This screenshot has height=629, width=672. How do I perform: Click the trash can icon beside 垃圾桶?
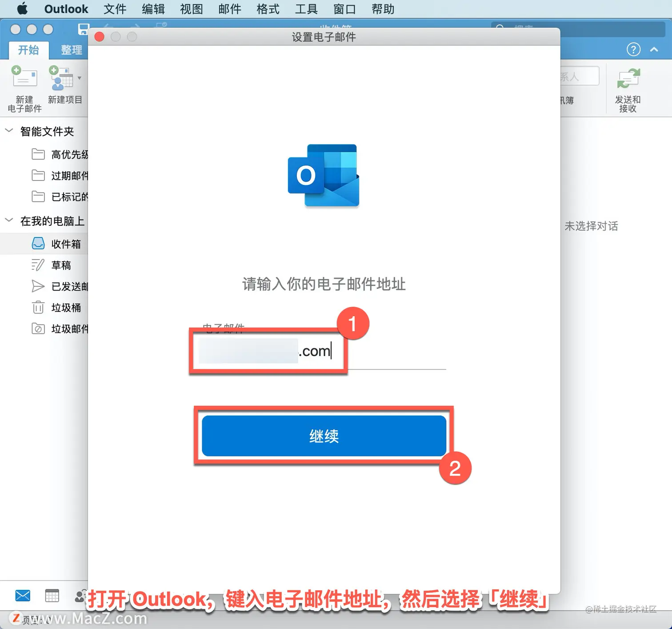pos(38,307)
